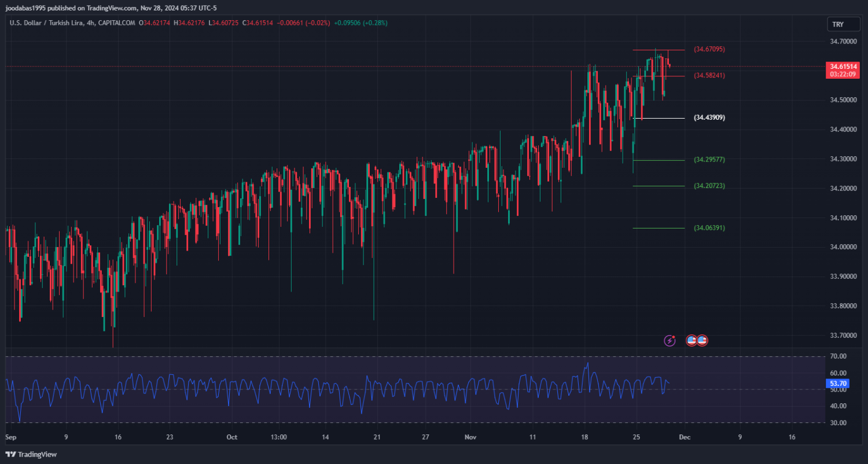Click the RSI axis label 70.00
Screen dimensions: 868x464
tap(838, 356)
